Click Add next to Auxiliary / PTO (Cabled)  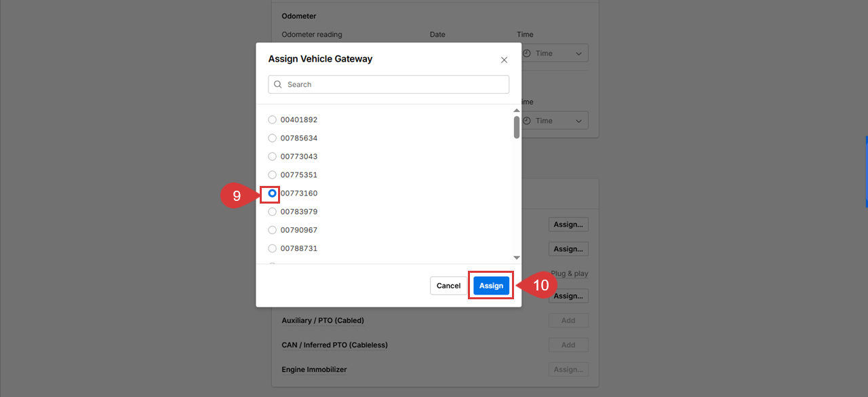pos(568,320)
